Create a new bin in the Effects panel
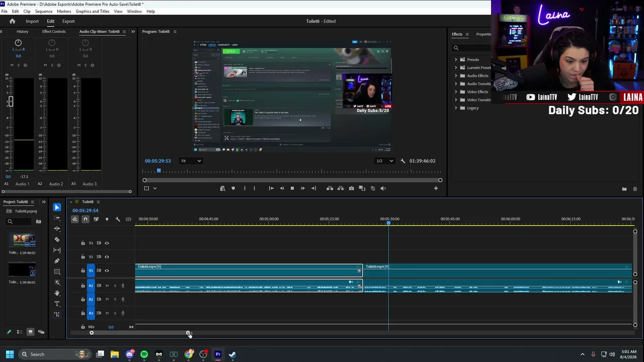Screen dimensions: 644x362 pyautogui.click(x=624, y=189)
